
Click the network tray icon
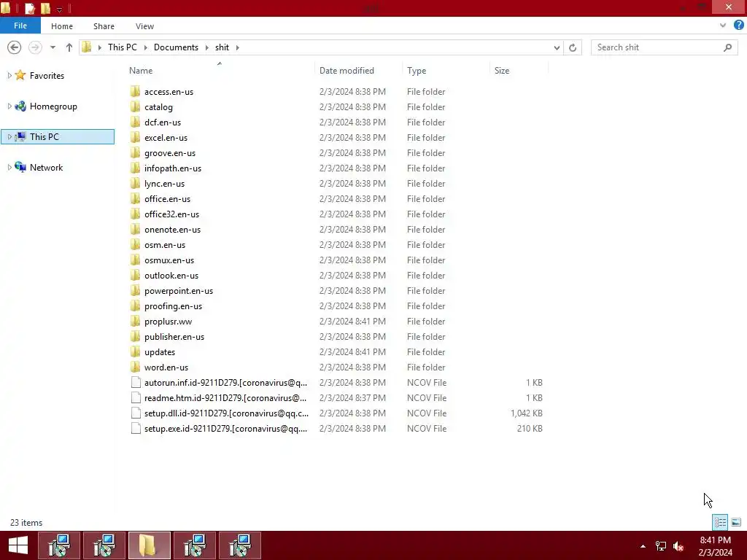(x=661, y=546)
